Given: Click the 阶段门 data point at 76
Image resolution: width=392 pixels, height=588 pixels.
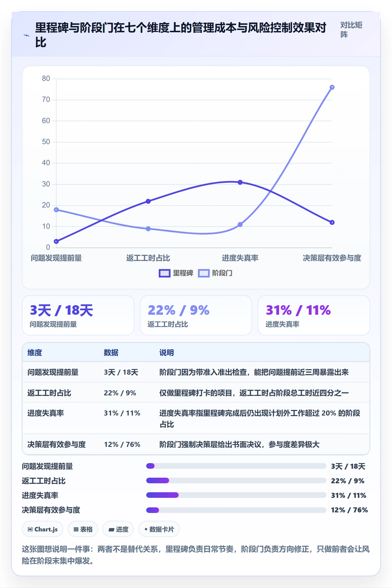Looking at the screenshot, I should point(332,87).
